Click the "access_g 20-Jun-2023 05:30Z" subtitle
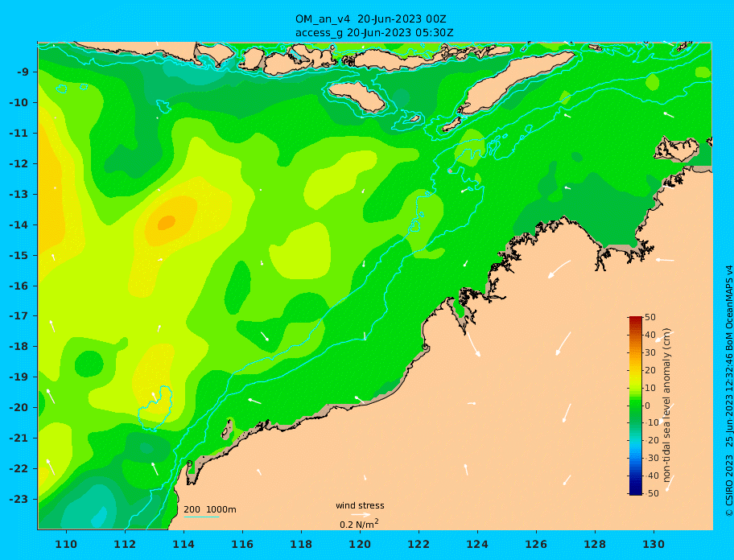The width and height of the screenshot is (734, 560). click(x=374, y=33)
